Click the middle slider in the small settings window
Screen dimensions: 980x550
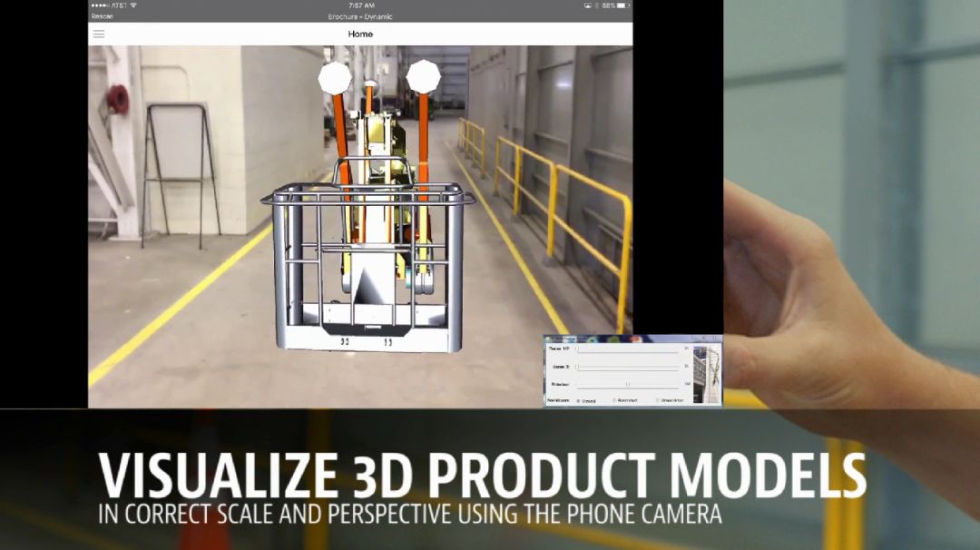tap(627, 367)
